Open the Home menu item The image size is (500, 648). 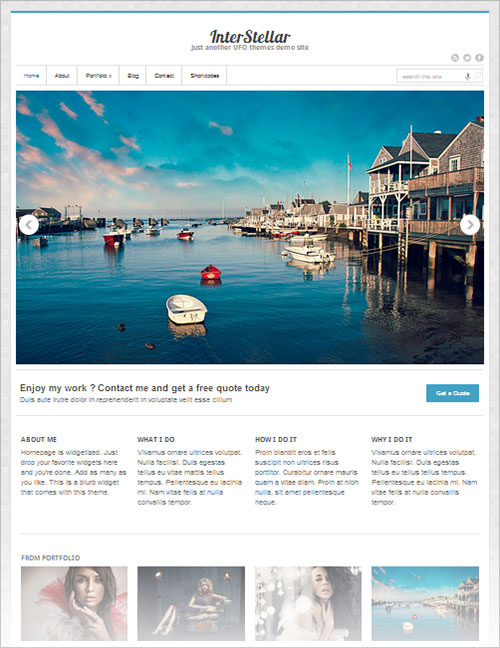pos(31,76)
